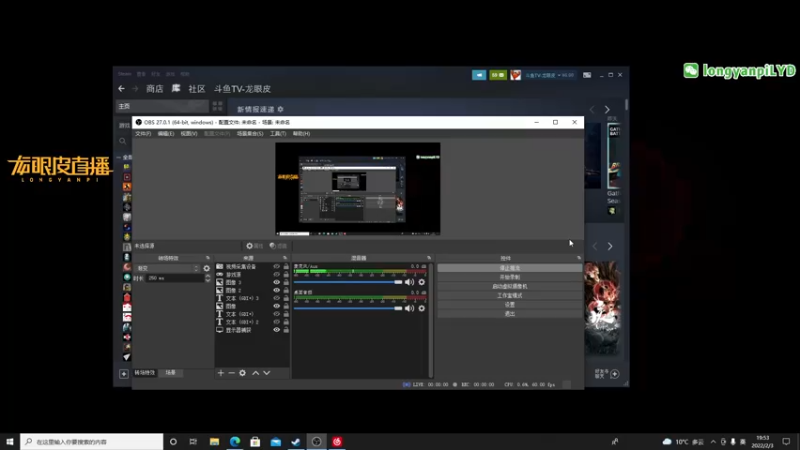Image resolution: width=800 pixels, height=450 pixels.
Task: Toggle Steam library grid view icon
Action: click(x=217, y=106)
